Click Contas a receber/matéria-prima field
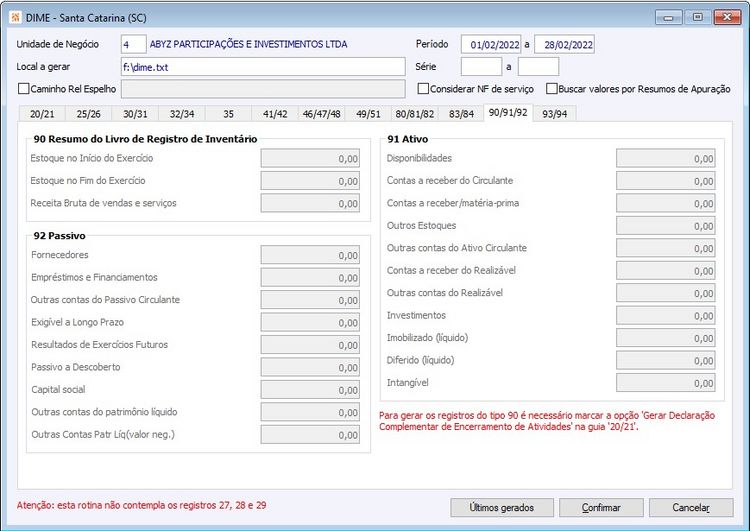Screen dimensions: 750x531 [666, 203]
